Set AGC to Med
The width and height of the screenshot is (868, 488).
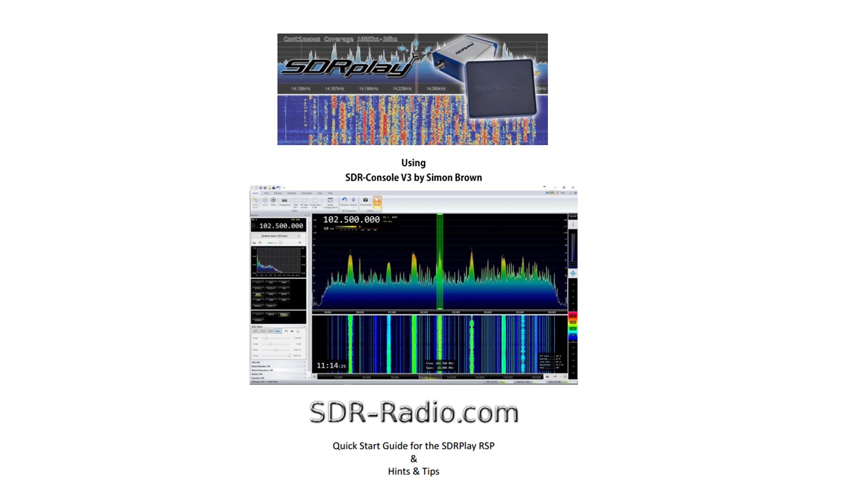pyautogui.click(x=271, y=331)
